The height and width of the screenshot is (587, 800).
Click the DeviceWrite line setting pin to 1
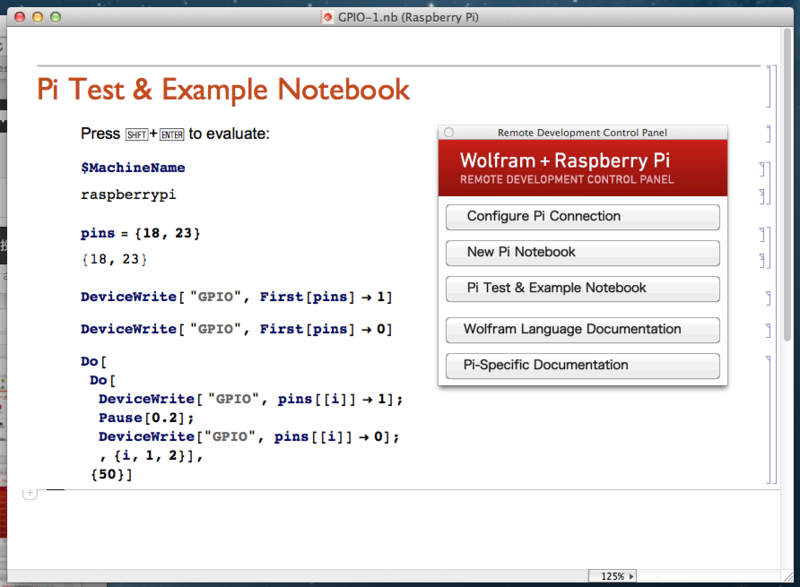(236, 297)
